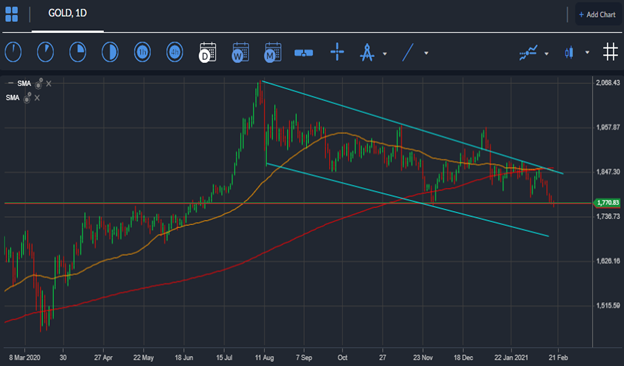Select the 5-minute timeframe clock icon
Screen dimensions: 624x366
coord(45,52)
